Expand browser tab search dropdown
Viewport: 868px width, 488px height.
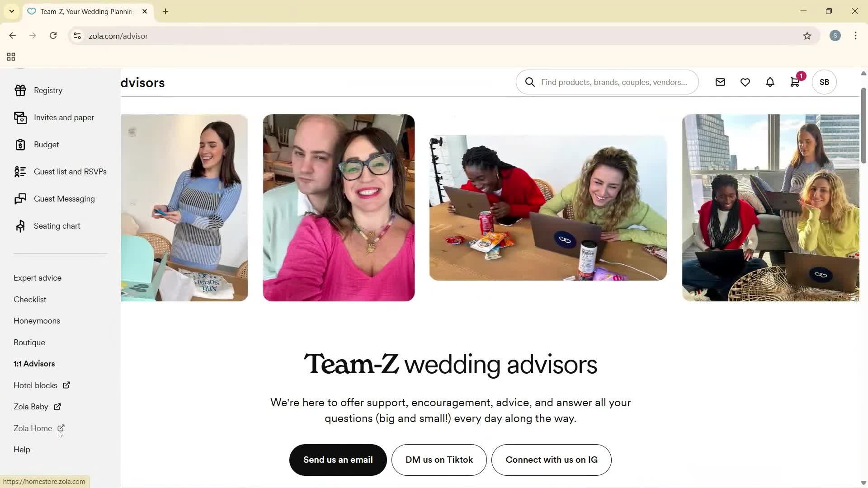pos(12,11)
